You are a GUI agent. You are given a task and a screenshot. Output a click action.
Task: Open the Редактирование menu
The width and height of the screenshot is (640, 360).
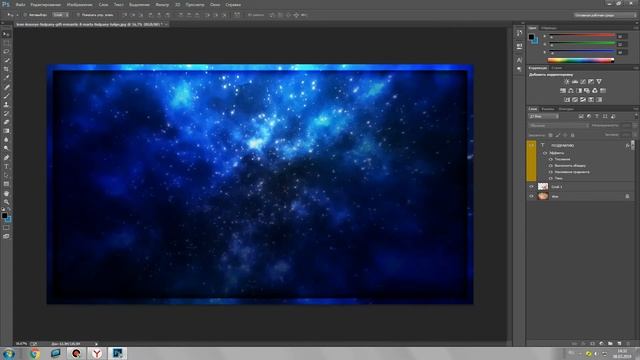pos(46,5)
